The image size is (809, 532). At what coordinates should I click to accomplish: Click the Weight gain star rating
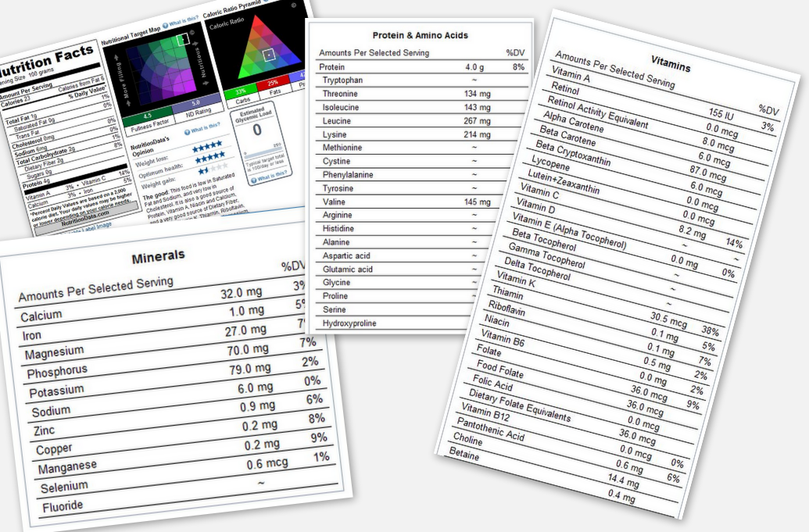click(x=213, y=169)
